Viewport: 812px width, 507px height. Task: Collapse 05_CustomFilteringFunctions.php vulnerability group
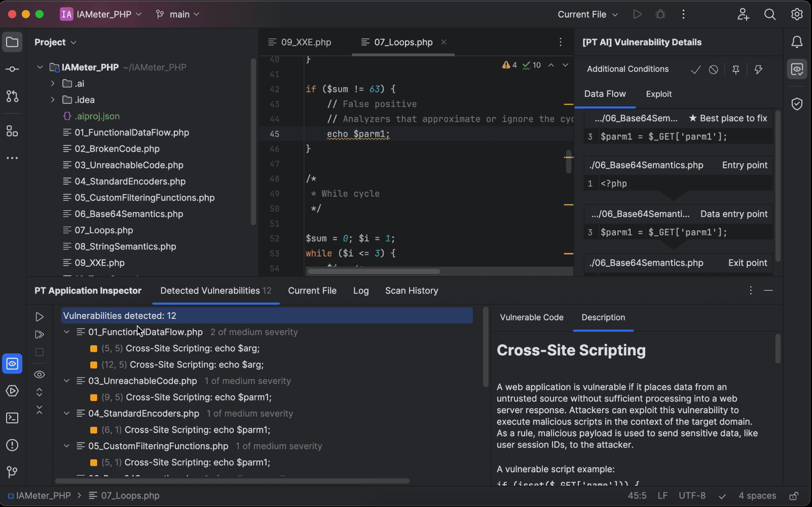pyautogui.click(x=66, y=446)
